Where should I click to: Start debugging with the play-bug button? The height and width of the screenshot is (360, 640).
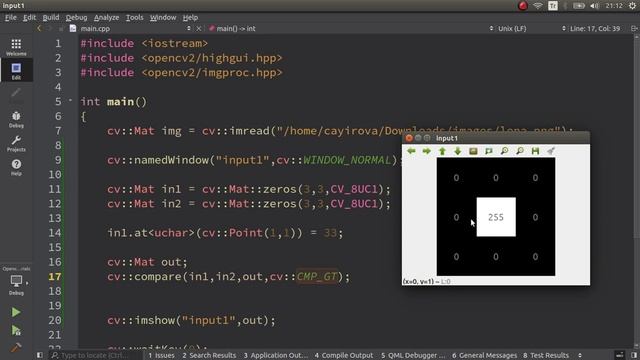pyautogui.click(x=16, y=330)
